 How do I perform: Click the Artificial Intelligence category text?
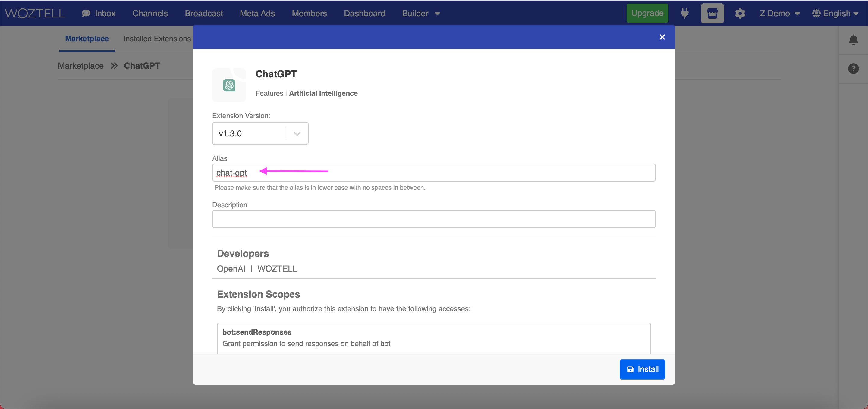click(x=323, y=93)
